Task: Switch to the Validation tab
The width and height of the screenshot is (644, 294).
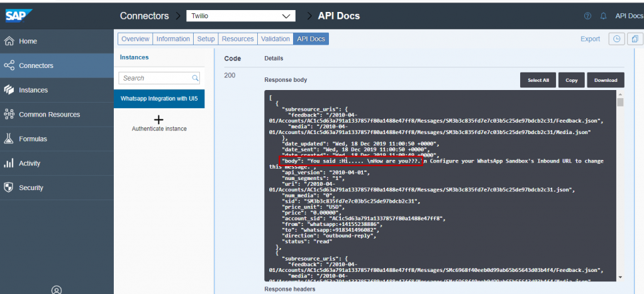Action: pyautogui.click(x=275, y=39)
